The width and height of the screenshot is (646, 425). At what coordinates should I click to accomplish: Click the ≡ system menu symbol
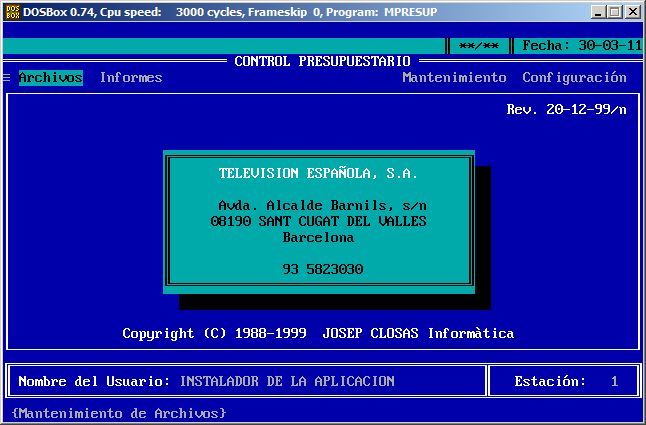click(7, 78)
